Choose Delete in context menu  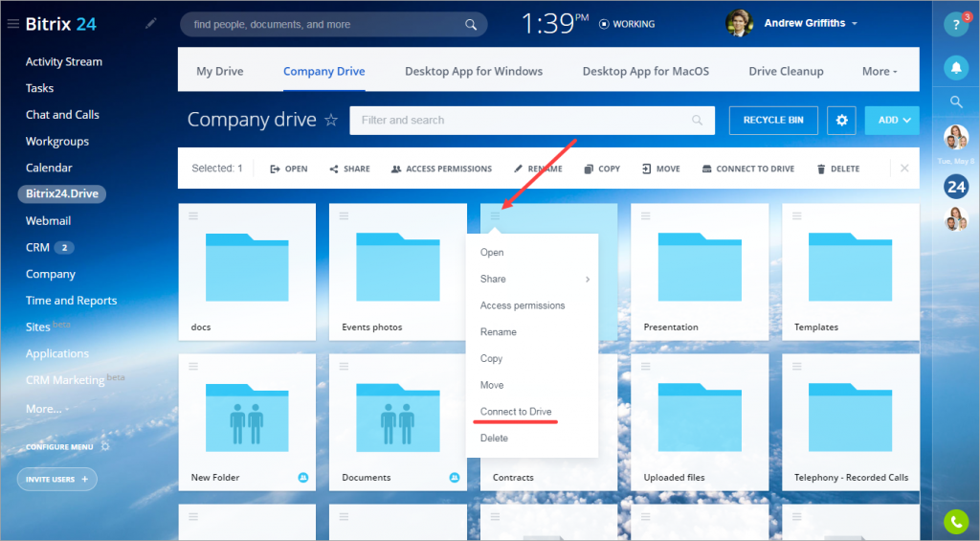click(494, 439)
